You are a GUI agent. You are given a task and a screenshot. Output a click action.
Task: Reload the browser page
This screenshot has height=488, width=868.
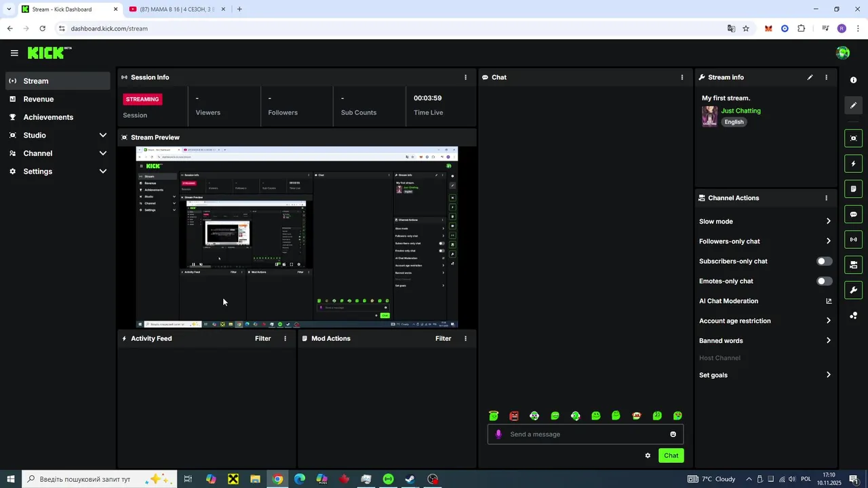tap(43, 28)
